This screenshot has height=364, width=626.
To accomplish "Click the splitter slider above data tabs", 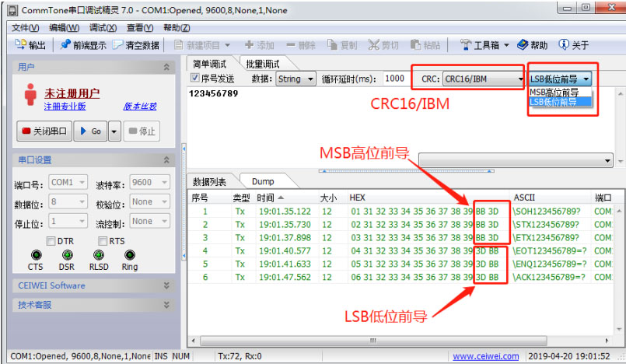I will (407, 171).
